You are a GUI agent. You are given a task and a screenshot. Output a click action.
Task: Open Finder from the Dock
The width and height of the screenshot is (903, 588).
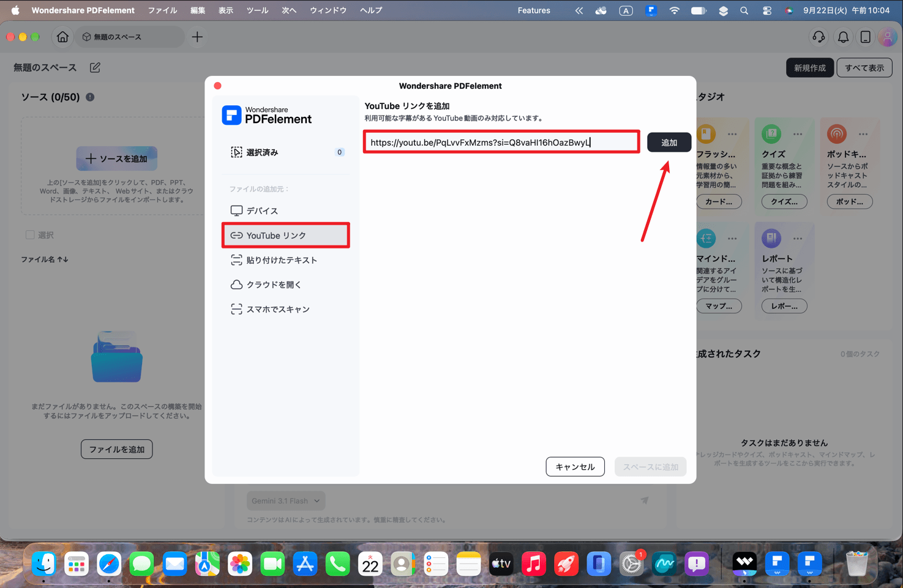(43, 564)
